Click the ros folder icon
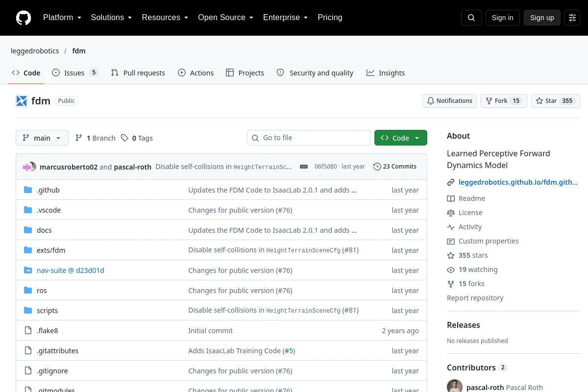Screen dimensions: 588x392 [x=28, y=291]
